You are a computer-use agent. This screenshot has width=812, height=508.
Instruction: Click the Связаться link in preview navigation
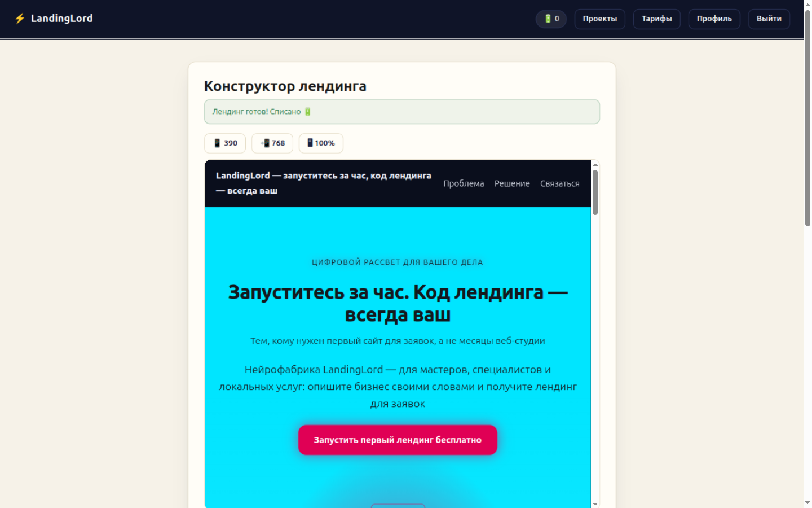pos(560,183)
